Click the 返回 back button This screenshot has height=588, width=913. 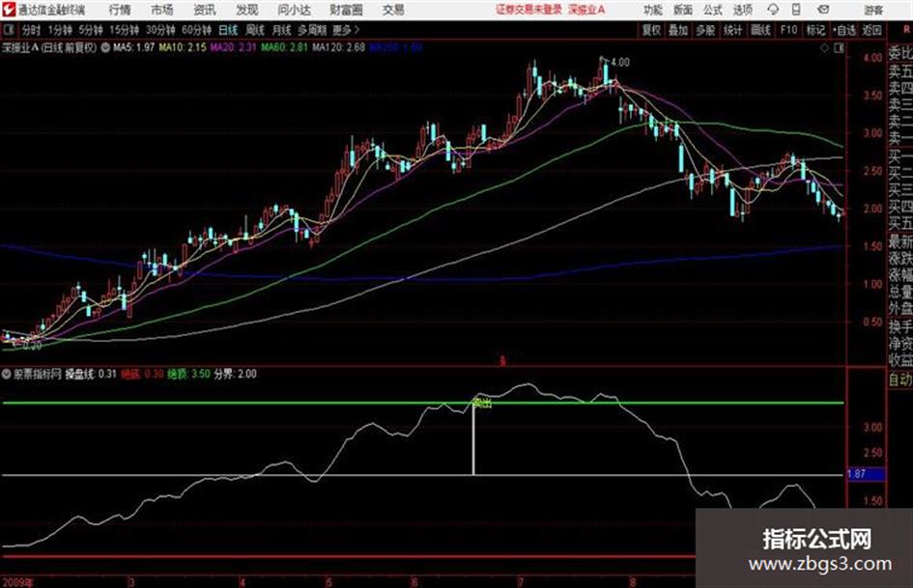click(871, 30)
